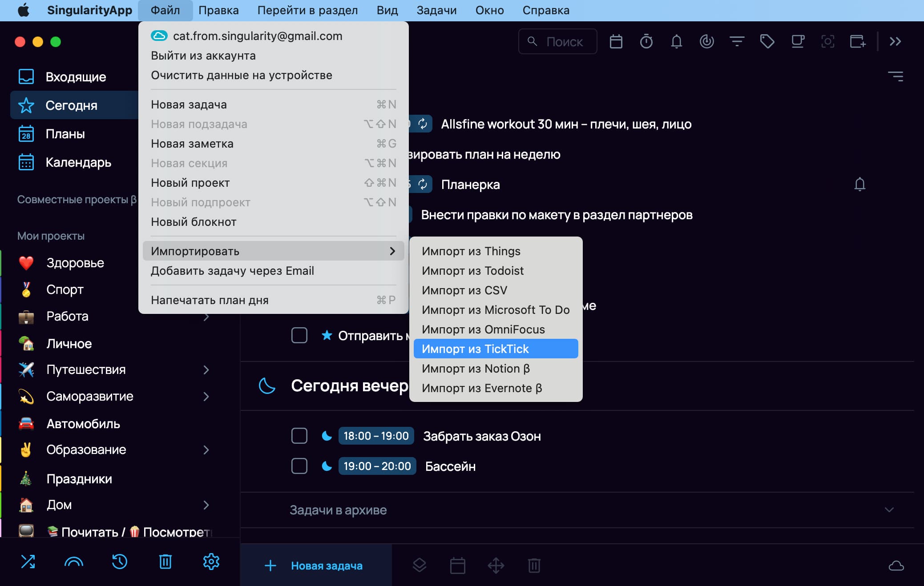The width and height of the screenshot is (924, 586).
Task: Expand the Путешествия project
Action: point(206,369)
